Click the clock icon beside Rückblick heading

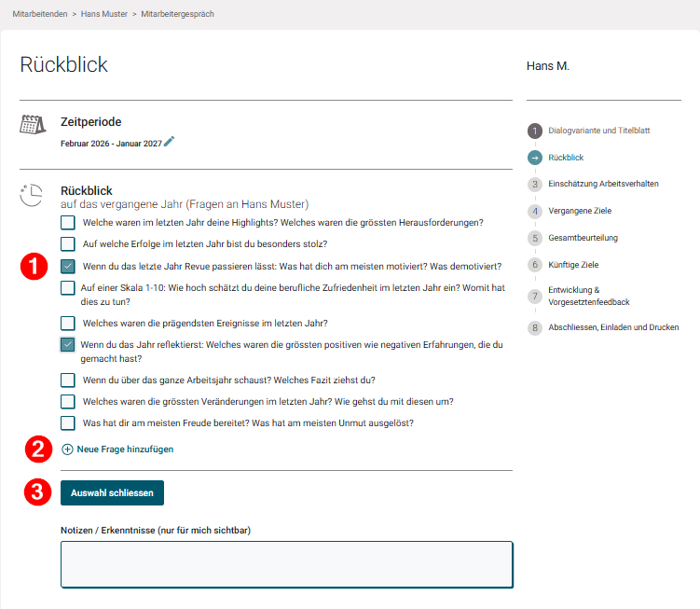point(32,195)
